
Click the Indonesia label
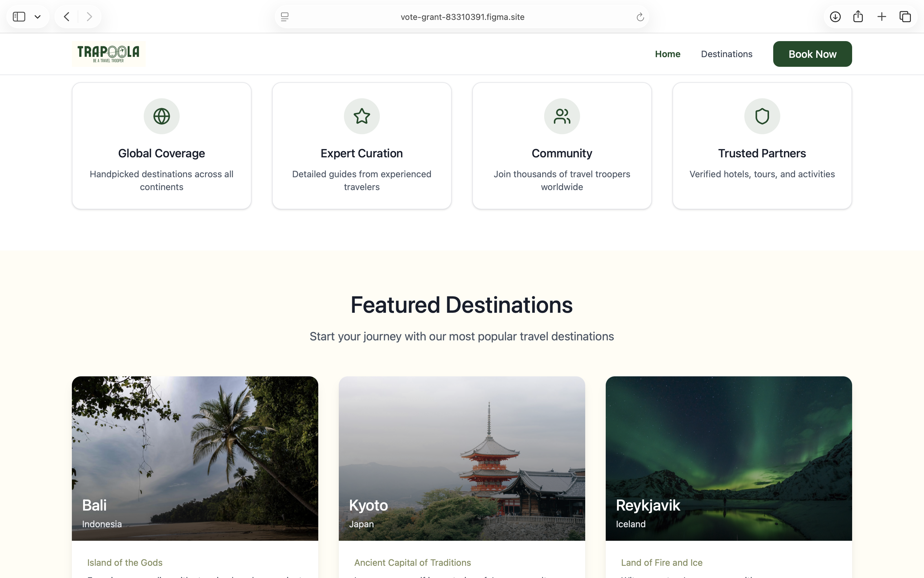[x=102, y=524]
